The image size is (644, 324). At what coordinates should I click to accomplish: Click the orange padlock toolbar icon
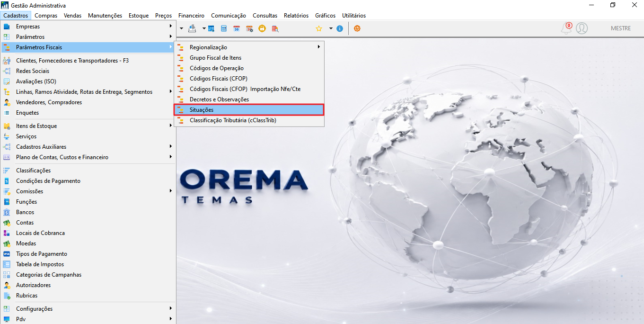262,28
